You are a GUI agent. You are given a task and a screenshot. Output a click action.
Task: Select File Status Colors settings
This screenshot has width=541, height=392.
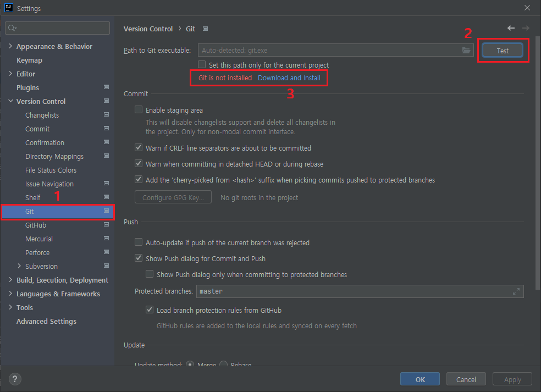point(51,170)
